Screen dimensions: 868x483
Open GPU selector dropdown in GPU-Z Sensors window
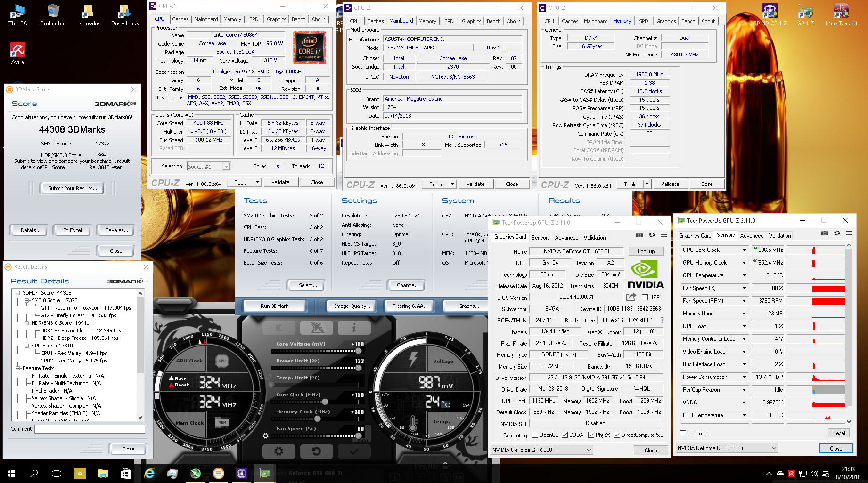coord(774,448)
